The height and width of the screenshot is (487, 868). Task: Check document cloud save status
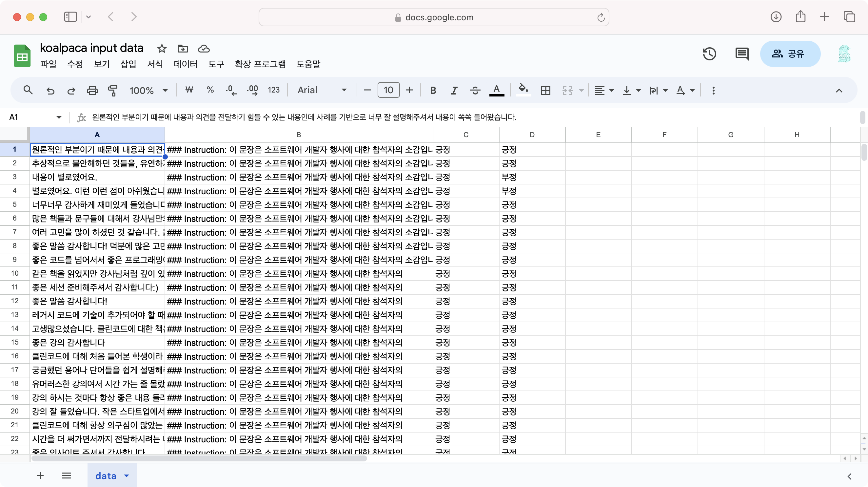tap(204, 49)
